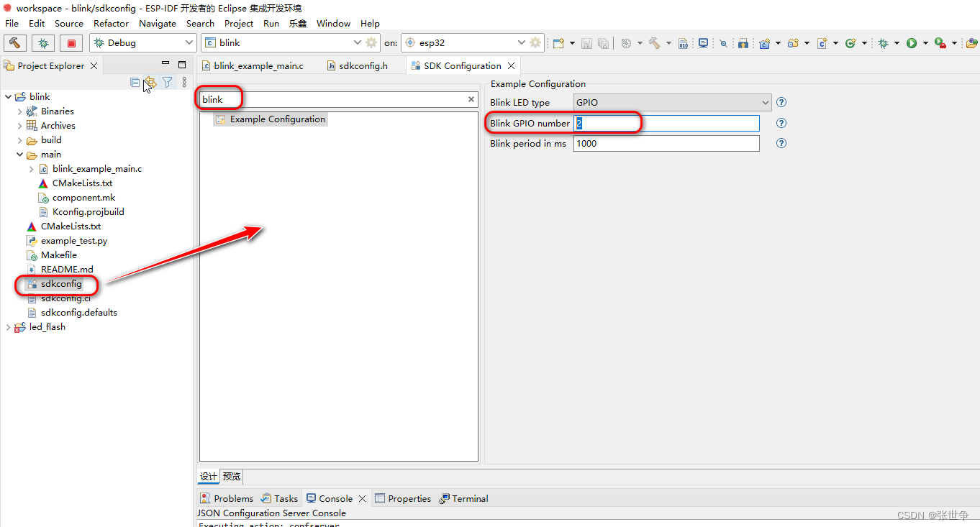980x527 pixels.
Task: Open help for Blink LED type
Action: pyautogui.click(x=781, y=102)
